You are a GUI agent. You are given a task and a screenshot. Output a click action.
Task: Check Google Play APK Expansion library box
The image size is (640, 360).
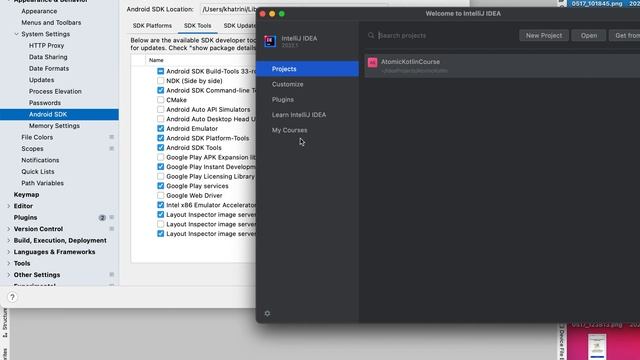click(x=160, y=157)
